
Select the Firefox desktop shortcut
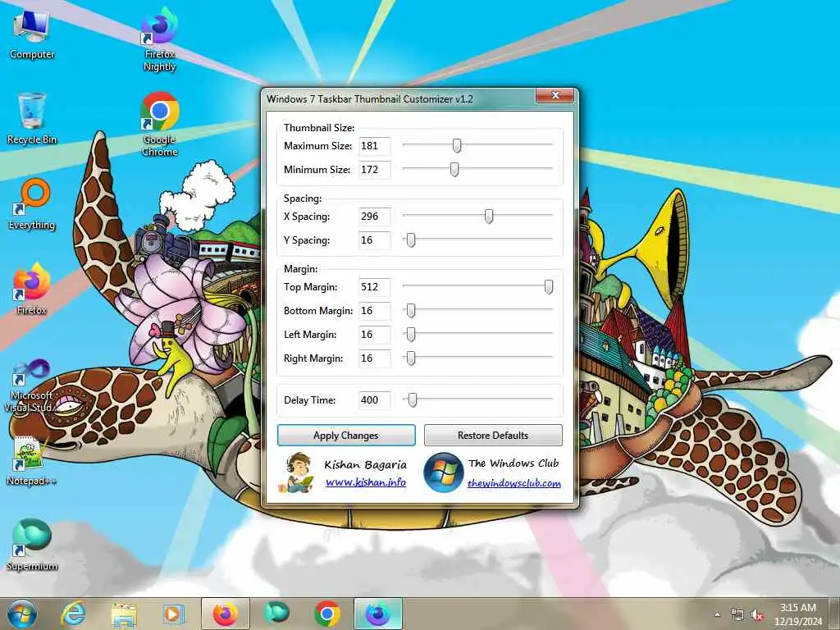[x=32, y=290]
